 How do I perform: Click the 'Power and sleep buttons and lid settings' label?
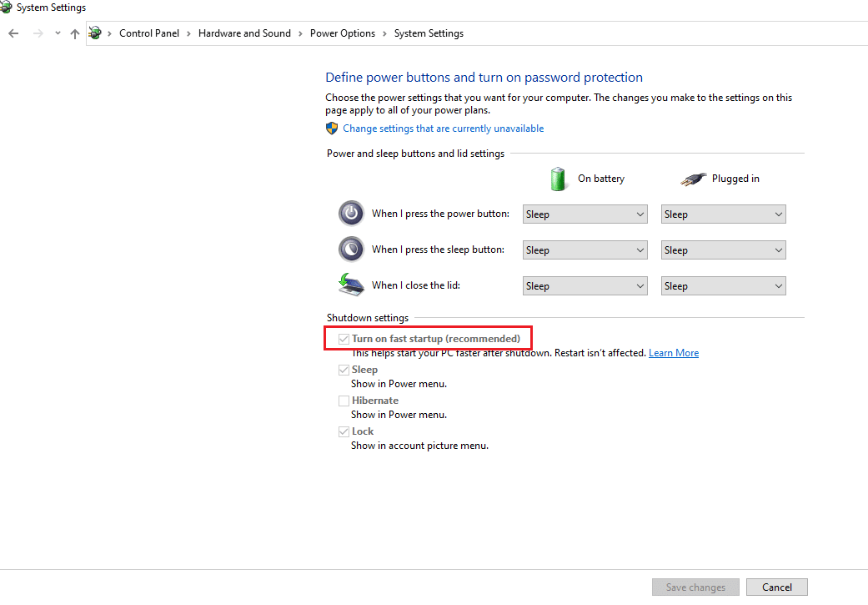tap(416, 154)
